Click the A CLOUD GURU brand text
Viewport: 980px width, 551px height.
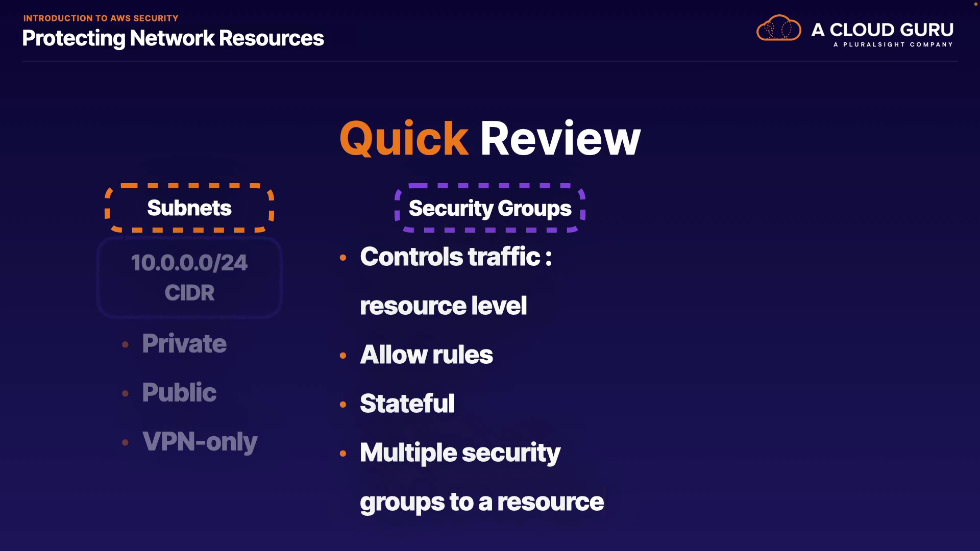[x=882, y=30]
